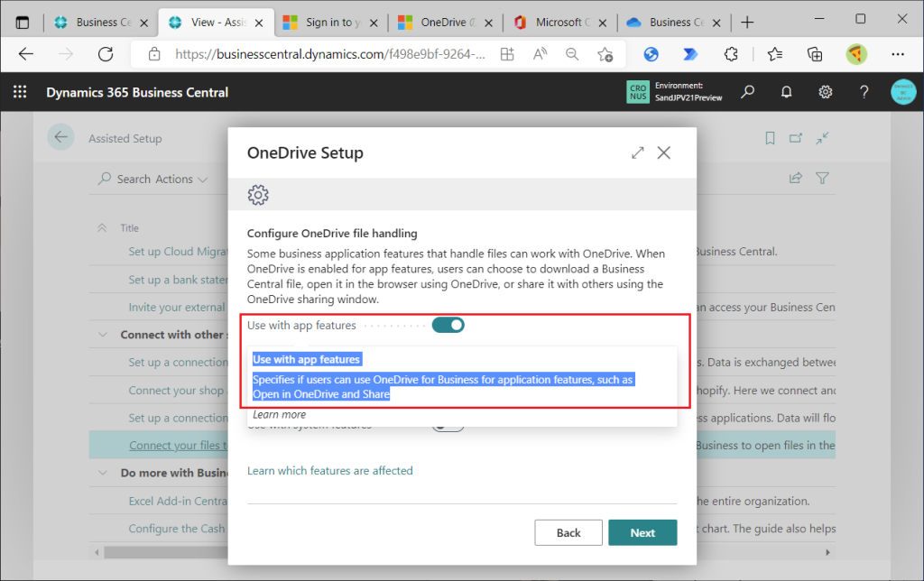
Task: Click the Title column header
Action: point(130,228)
